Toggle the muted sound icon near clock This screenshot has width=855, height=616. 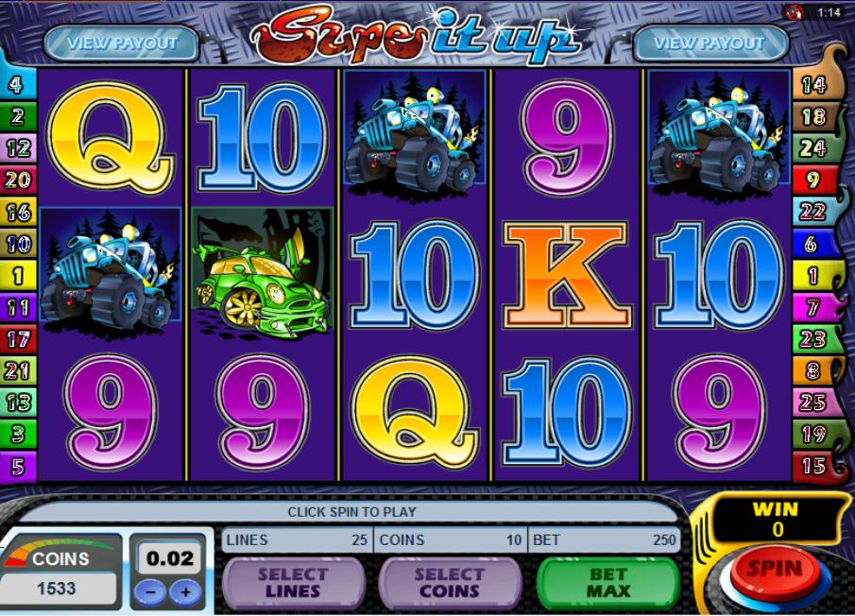coord(795,12)
